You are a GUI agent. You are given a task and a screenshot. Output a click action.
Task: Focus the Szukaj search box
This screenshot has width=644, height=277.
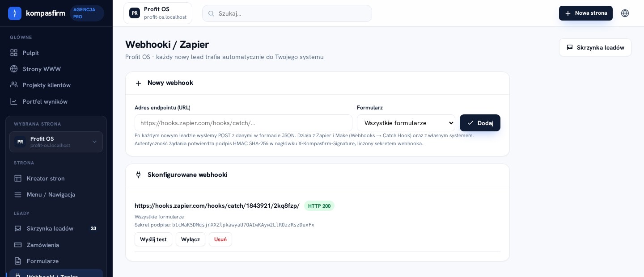pyautogui.click(x=287, y=13)
